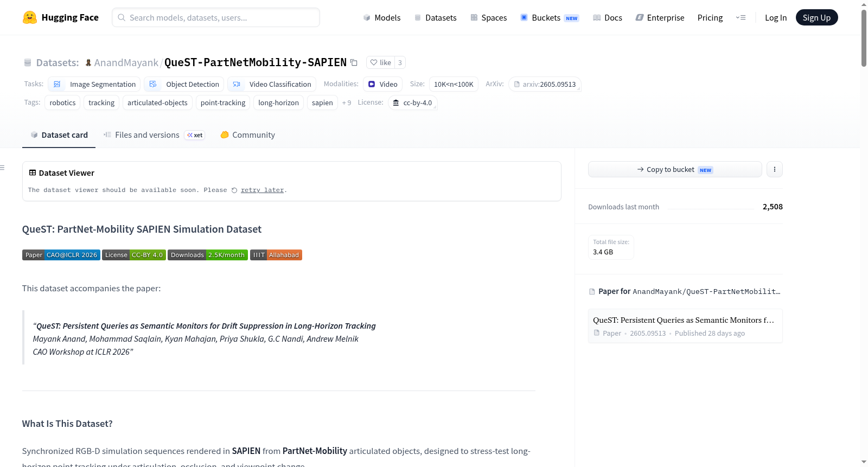The width and height of the screenshot is (868, 467).
Task: Select the long-horizon tag
Action: (278, 103)
